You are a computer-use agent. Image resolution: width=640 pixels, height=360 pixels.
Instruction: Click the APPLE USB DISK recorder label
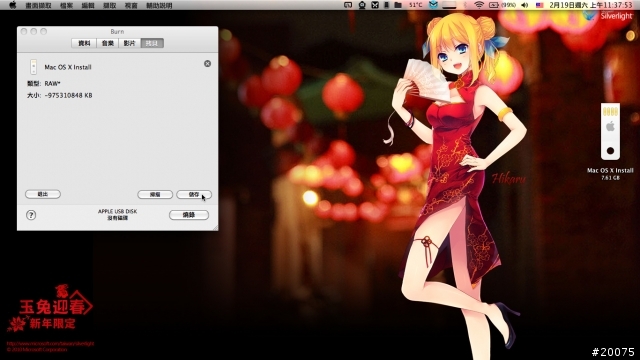pos(118,211)
